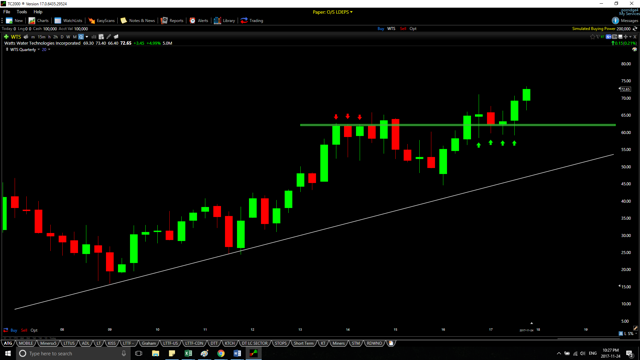This screenshot has height=360, width=640.
Task: Expand the timeframe selector arrow
Action: click(x=87, y=37)
